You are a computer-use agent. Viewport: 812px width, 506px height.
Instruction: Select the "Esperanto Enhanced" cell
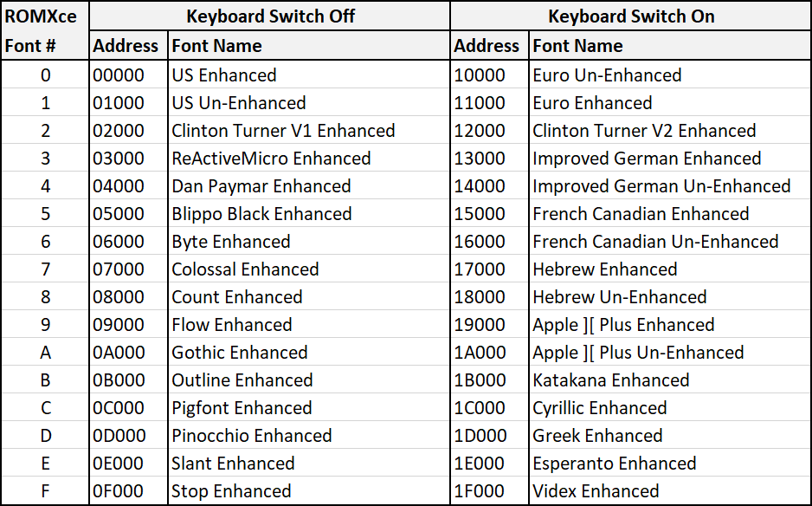pyautogui.click(x=614, y=464)
